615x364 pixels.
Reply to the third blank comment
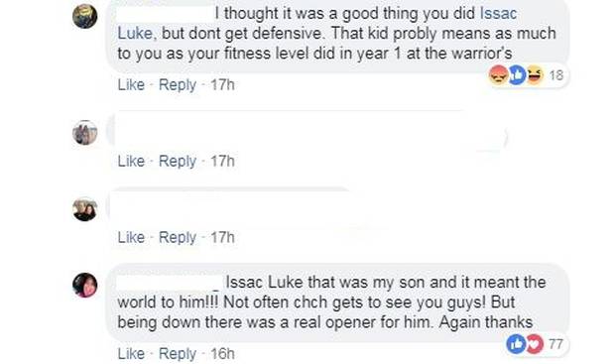(x=178, y=237)
